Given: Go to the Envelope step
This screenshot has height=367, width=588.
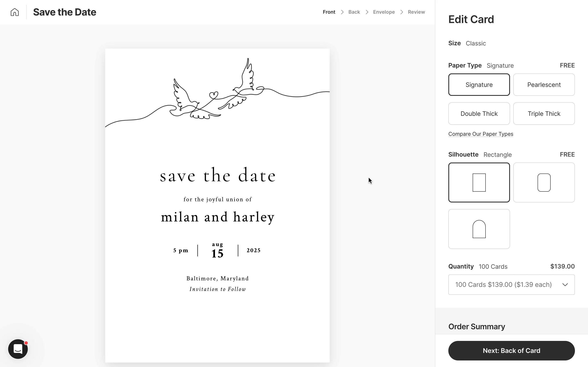Looking at the screenshot, I should 384,12.
